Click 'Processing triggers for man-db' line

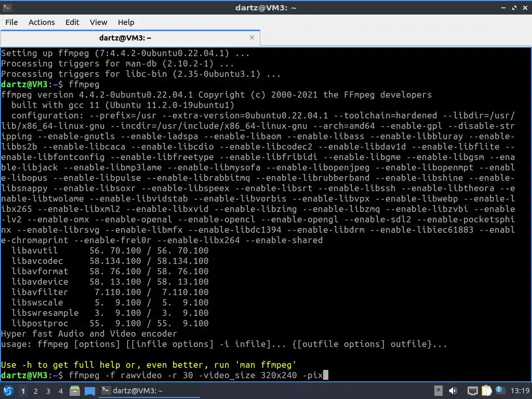coord(117,64)
